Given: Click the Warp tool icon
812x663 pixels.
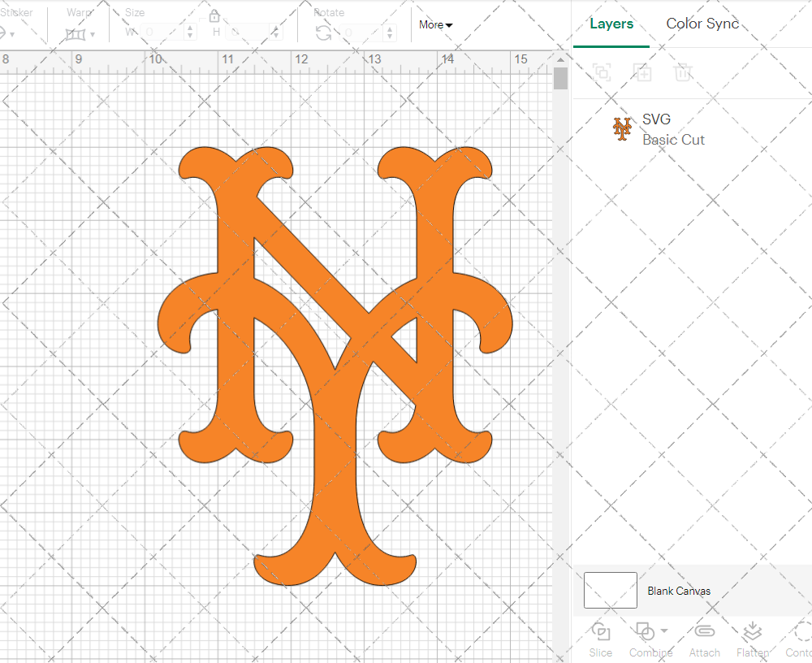Looking at the screenshot, I should click(75, 34).
